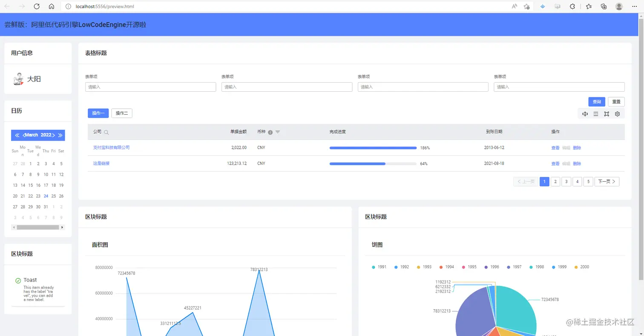This screenshot has height=336, width=644.
Task: Click the column resize icon in table toolbar
Action: 585,114
